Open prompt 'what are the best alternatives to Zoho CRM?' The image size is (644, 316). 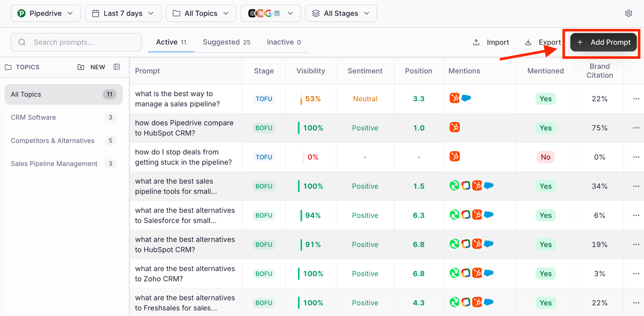point(185,274)
